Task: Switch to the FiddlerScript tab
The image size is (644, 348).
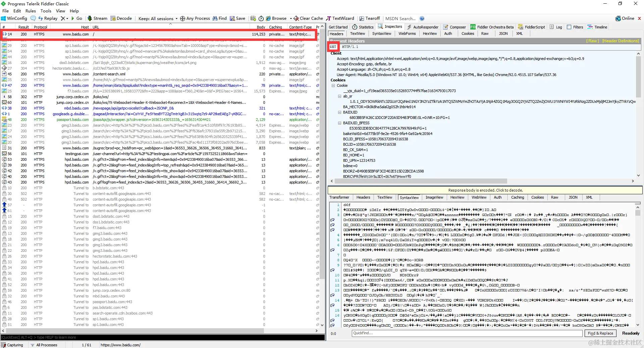Action: click(532, 27)
